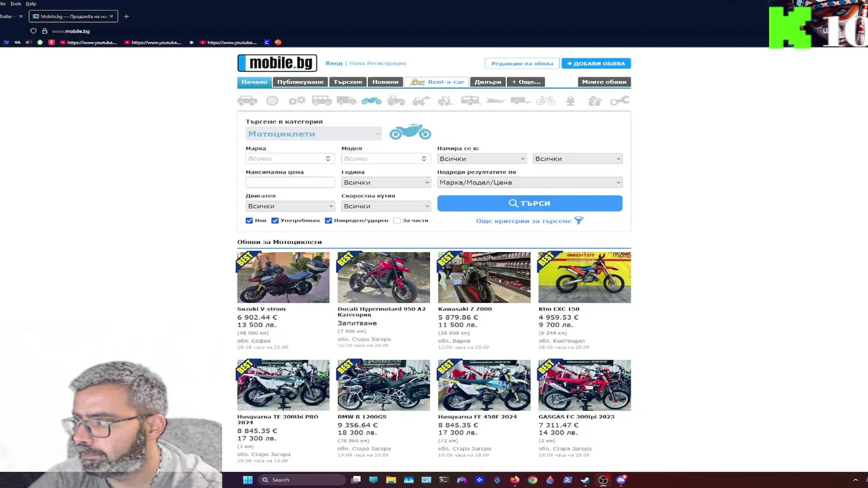868x488 pixels.
Task: Open the browser Help menu
Action: (31, 3)
